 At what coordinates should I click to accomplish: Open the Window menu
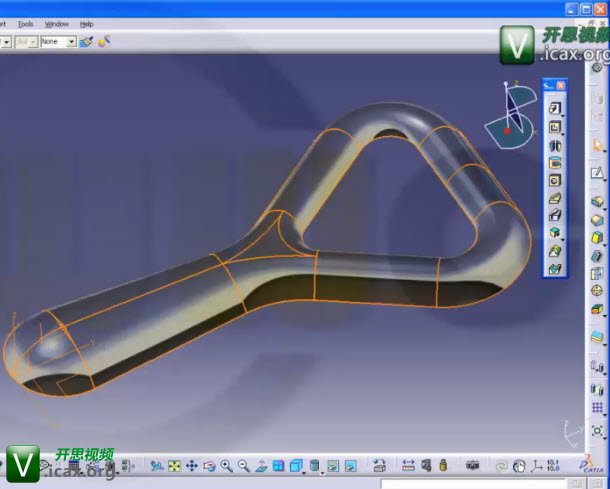[x=56, y=23]
